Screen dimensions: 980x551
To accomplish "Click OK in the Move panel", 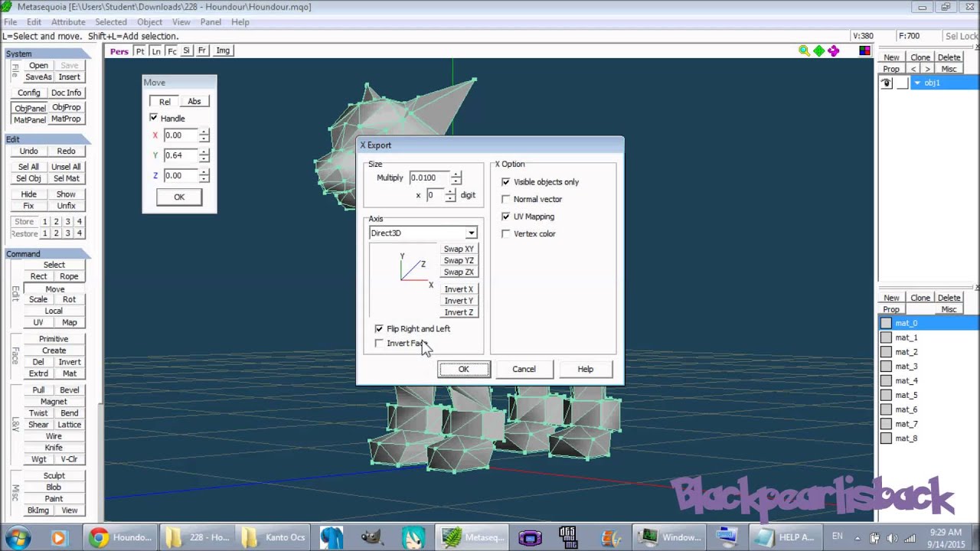I will (x=179, y=197).
